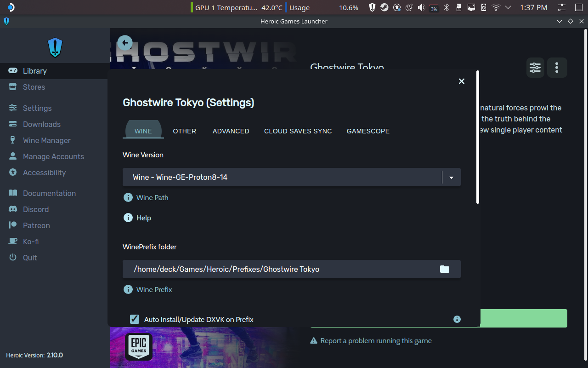Click the Discord sidebar icon
The width and height of the screenshot is (588, 368).
pyautogui.click(x=14, y=209)
